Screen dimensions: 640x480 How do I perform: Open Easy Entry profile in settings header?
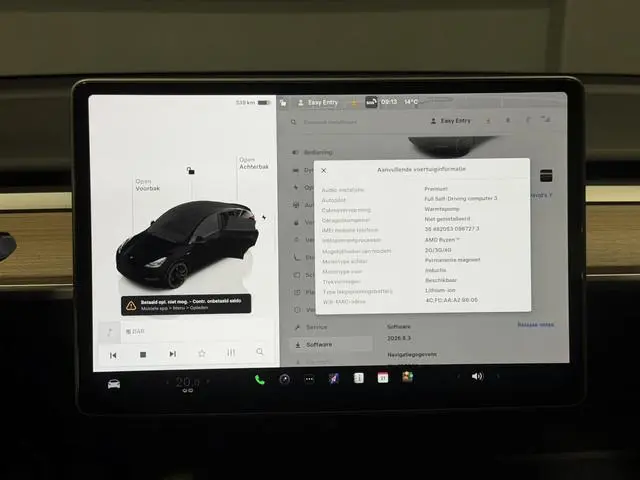(x=451, y=121)
